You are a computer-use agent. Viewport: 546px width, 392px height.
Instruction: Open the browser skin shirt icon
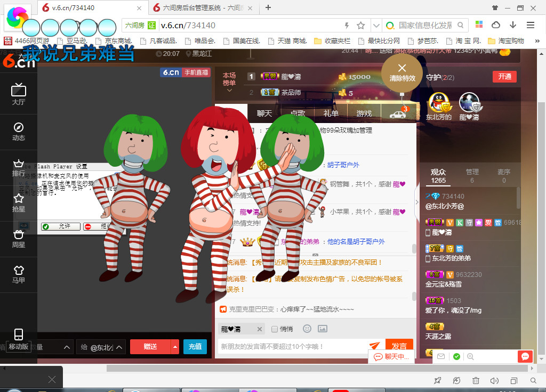point(495,7)
